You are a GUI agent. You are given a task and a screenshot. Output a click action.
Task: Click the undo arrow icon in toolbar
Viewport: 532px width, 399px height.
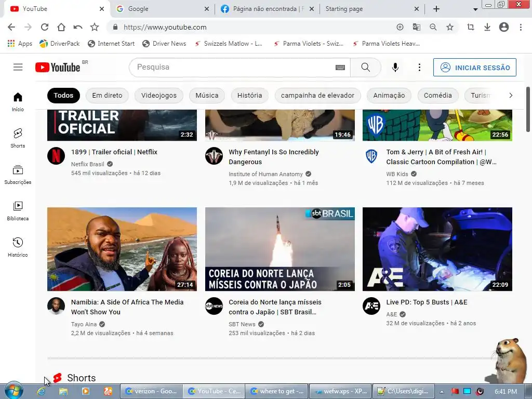(78, 27)
